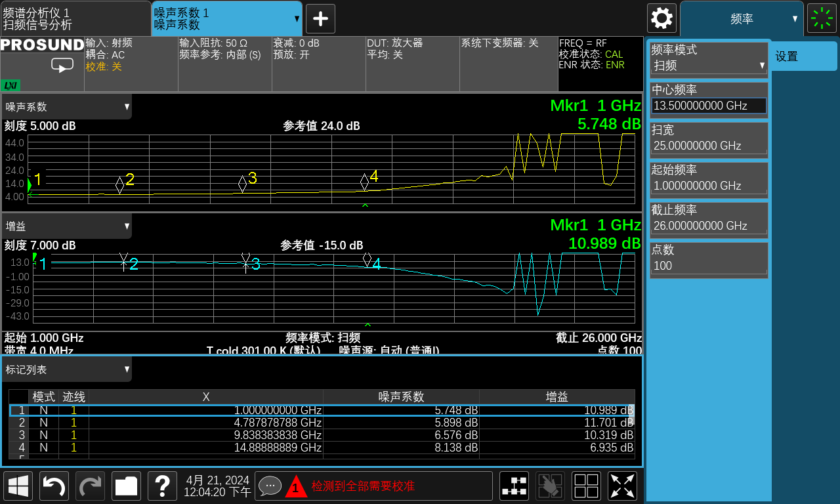Open the Windows start menu
Screen dimensions: 840x504
coord(18,486)
